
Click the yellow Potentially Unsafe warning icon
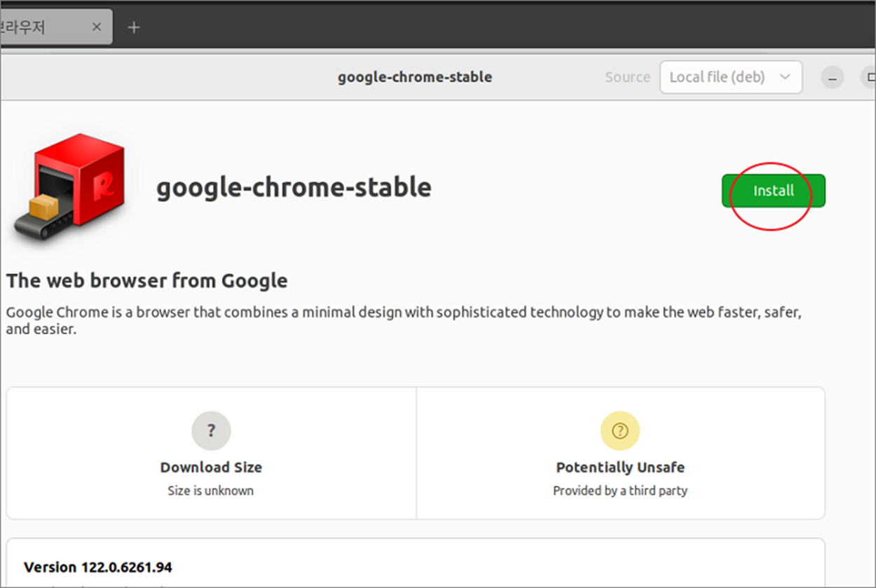click(620, 430)
